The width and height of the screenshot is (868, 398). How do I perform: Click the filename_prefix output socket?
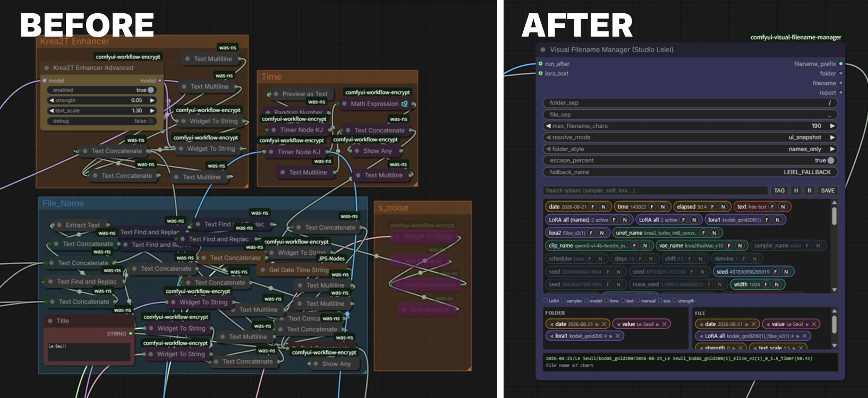[x=841, y=64]
